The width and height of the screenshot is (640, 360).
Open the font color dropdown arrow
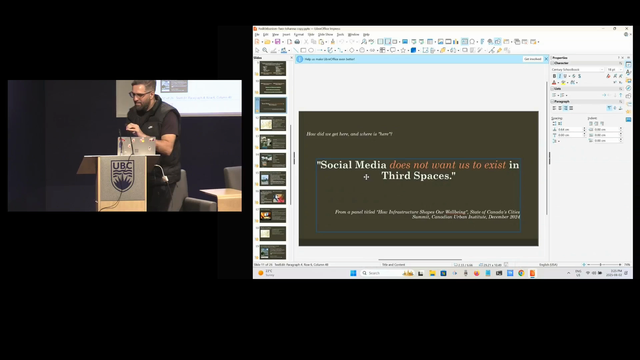click(x=558, y=82)
